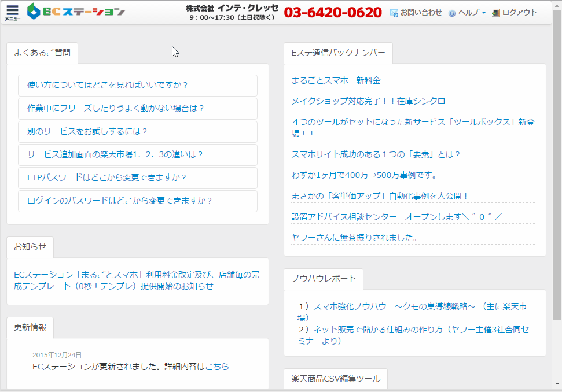562x392 pixels.
Task: Open FAQ FTPパスワードはどこから変更できますか？
Action: [x=138, y=177]
